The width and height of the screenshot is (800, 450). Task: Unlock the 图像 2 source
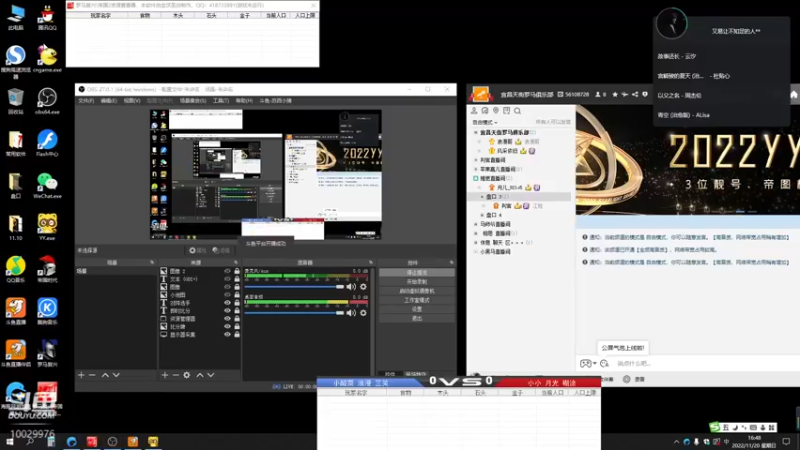pos(237,271)
